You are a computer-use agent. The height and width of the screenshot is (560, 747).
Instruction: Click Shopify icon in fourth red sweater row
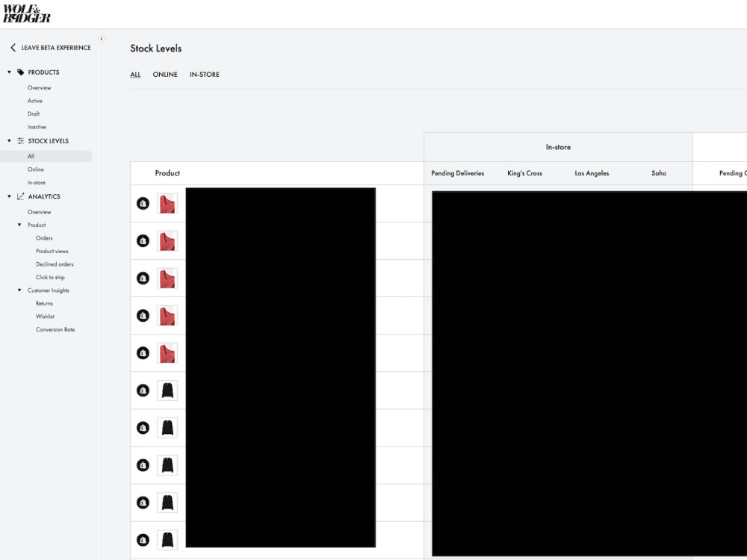click(x=143, y=316)
